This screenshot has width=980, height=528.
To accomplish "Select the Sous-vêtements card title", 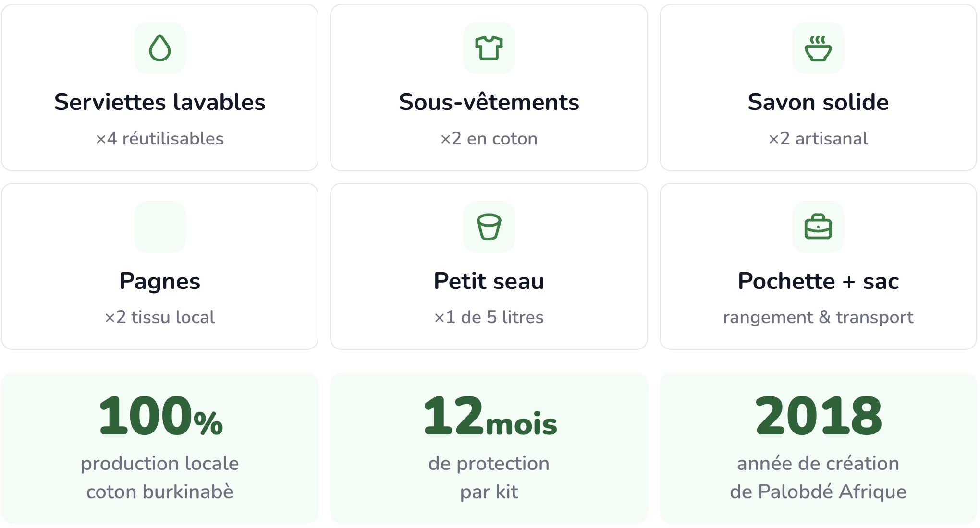I will click(x=489, y=102).
